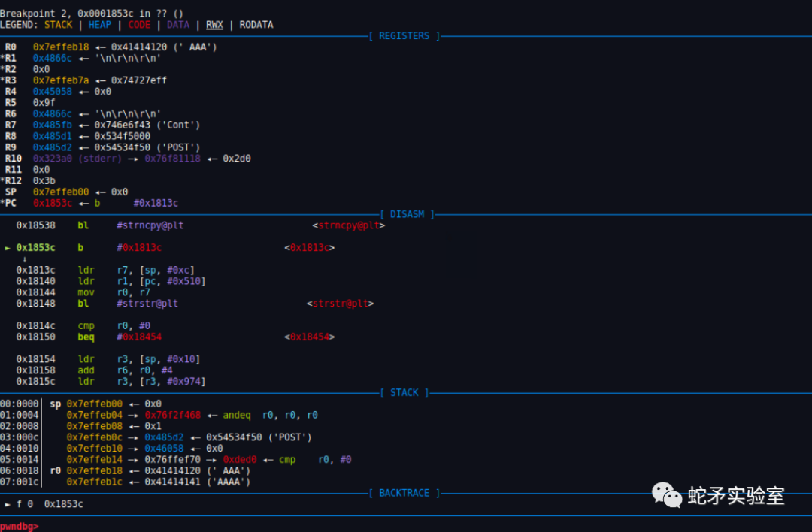Click the CODE label in the legend
Screen dimensions: 812x532
[x=139, y=24]
